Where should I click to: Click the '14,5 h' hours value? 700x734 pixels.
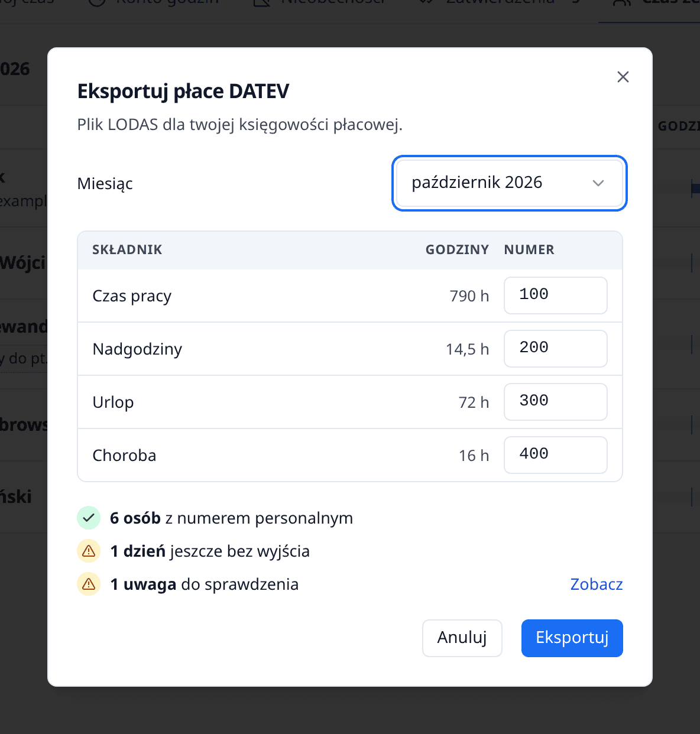[468, 349]
